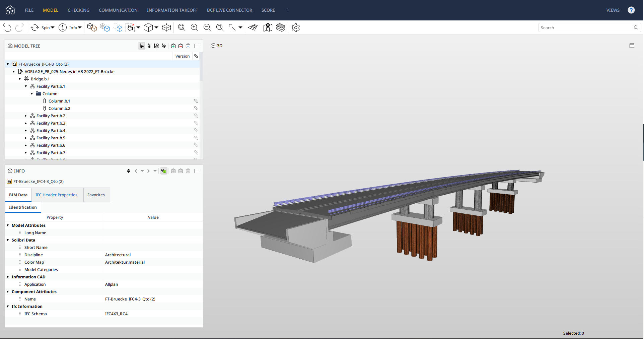This screenshot has height=339, width=644.
Task: Click into the Search field
Action: (x=586, y=27)
